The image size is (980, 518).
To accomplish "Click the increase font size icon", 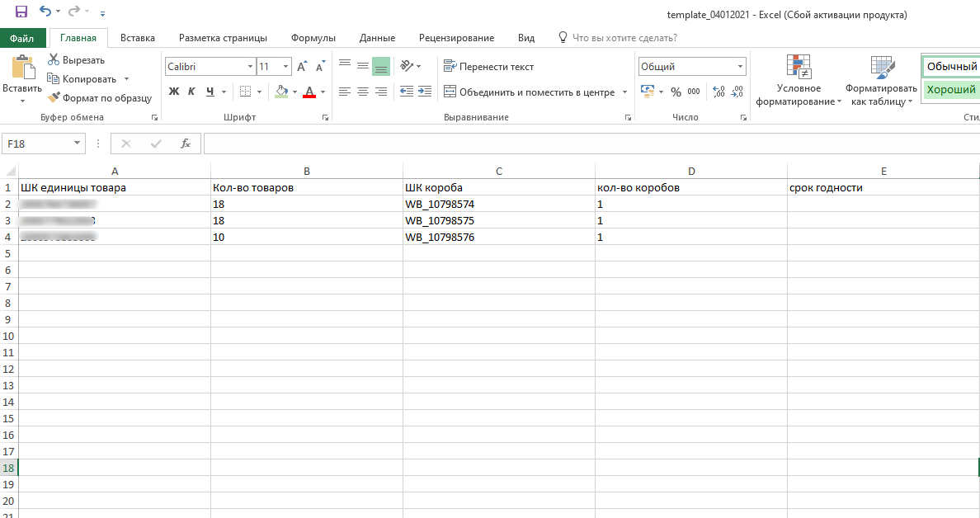I will 302,67.
